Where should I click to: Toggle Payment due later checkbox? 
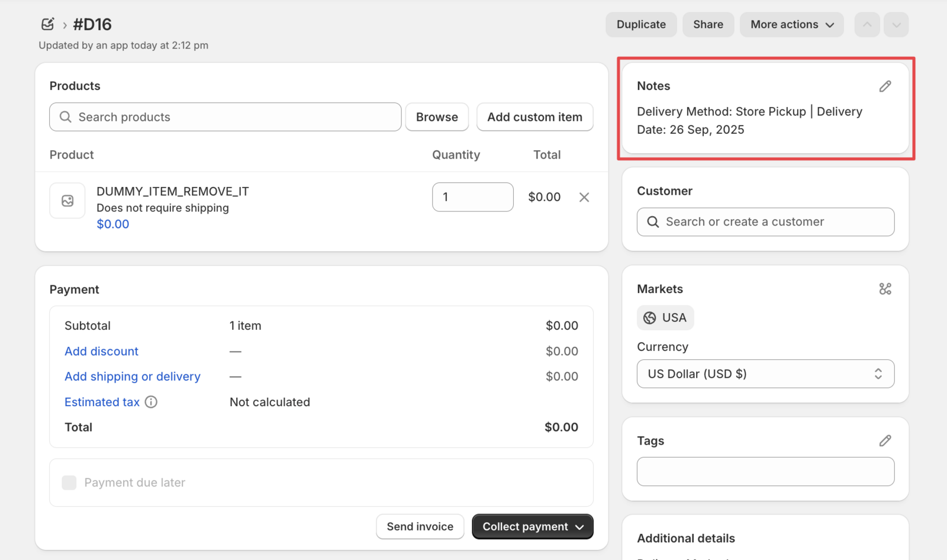69,482
